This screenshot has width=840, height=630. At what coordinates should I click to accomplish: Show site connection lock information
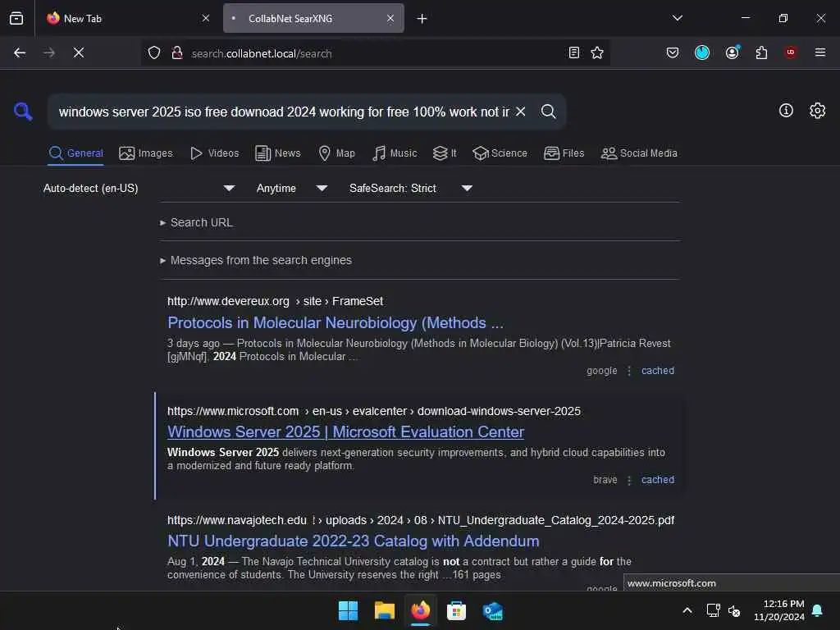click(177, 52)
